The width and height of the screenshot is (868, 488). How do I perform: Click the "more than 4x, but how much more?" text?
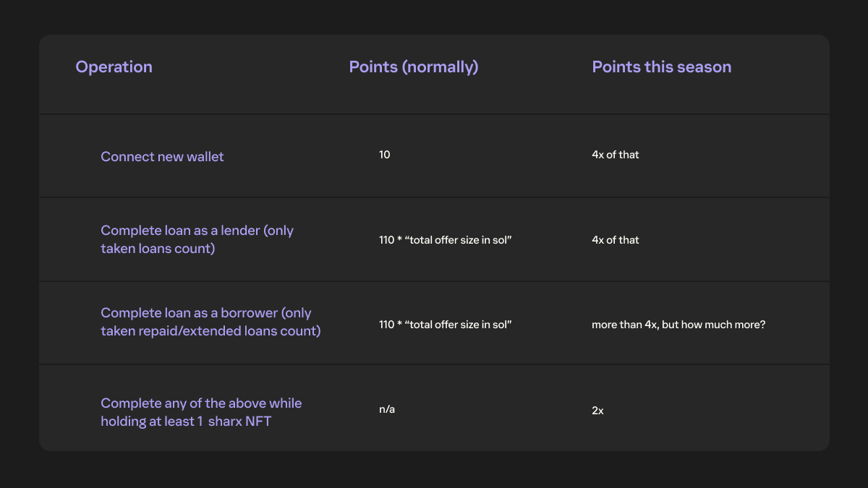click(x=678, y=325)
